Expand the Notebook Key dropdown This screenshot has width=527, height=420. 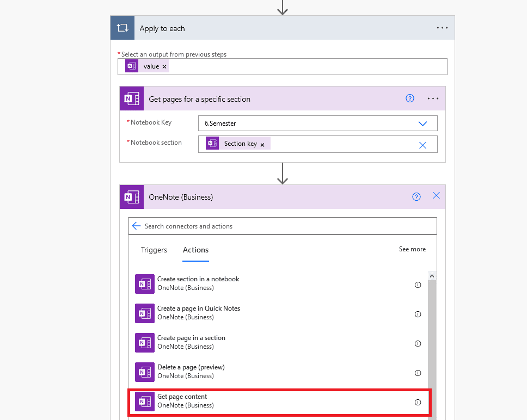pyautogui.click(x=422, y=123)
